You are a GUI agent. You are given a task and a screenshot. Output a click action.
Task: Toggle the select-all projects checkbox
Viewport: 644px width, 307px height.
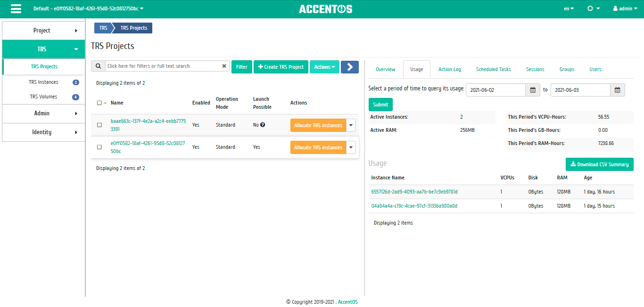click(x=99, y=103)
